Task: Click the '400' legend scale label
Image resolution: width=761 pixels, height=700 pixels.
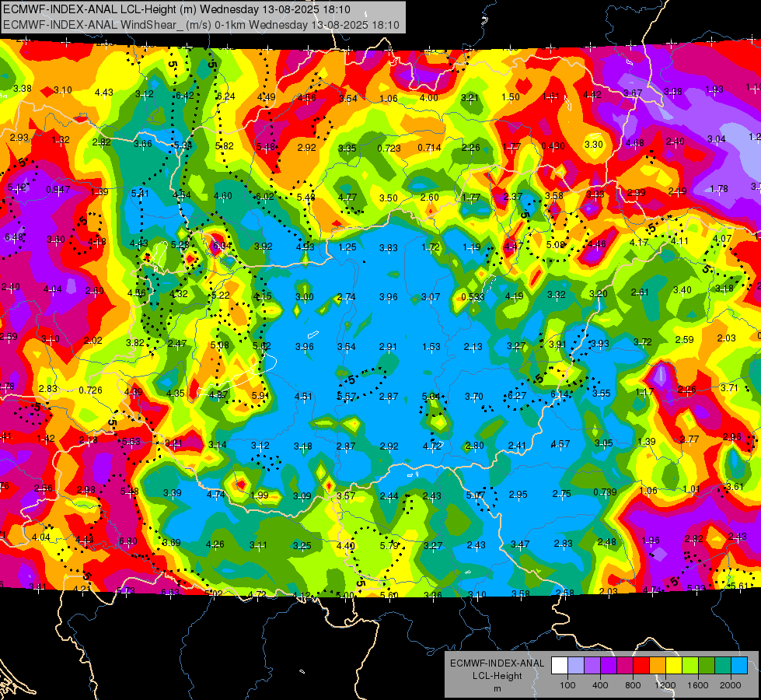Action: [600, 685]
